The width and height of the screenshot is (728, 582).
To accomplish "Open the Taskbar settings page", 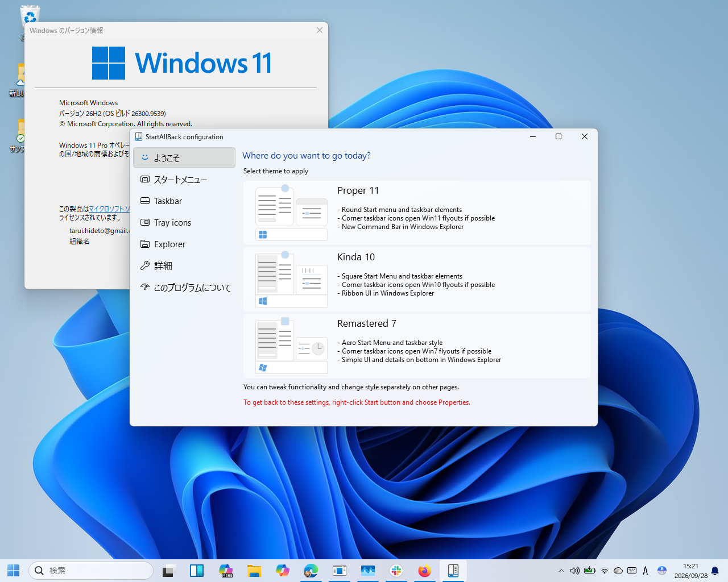I will [184, 201].
